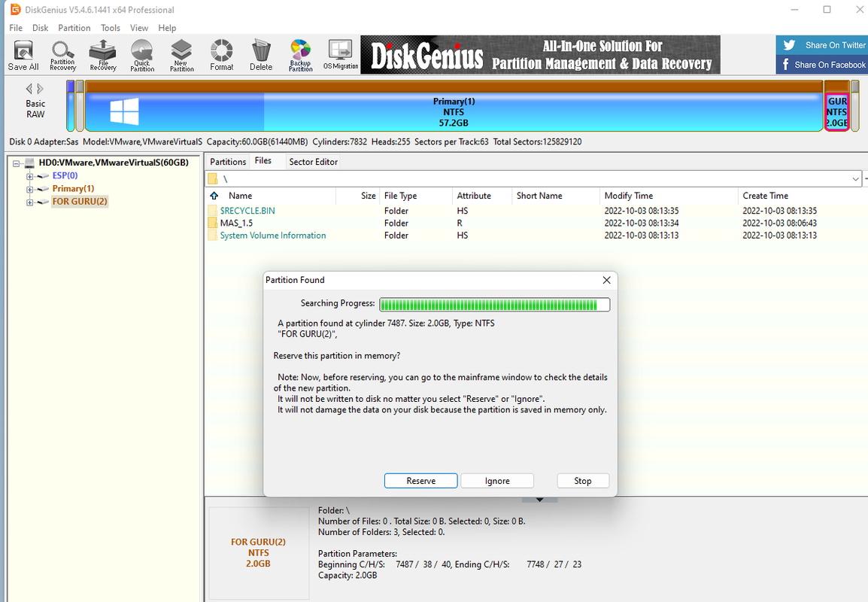The height and width of the screenshot is (602, 868).
Task: Select the FOR GURU(2) tree item
Action: pos(80,202)
